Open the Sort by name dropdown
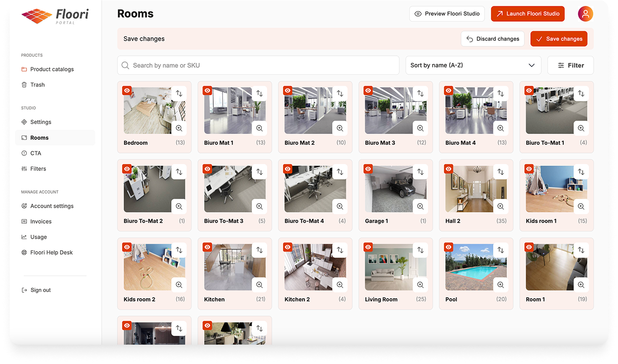The image size is (618, 364). point(473,65)
